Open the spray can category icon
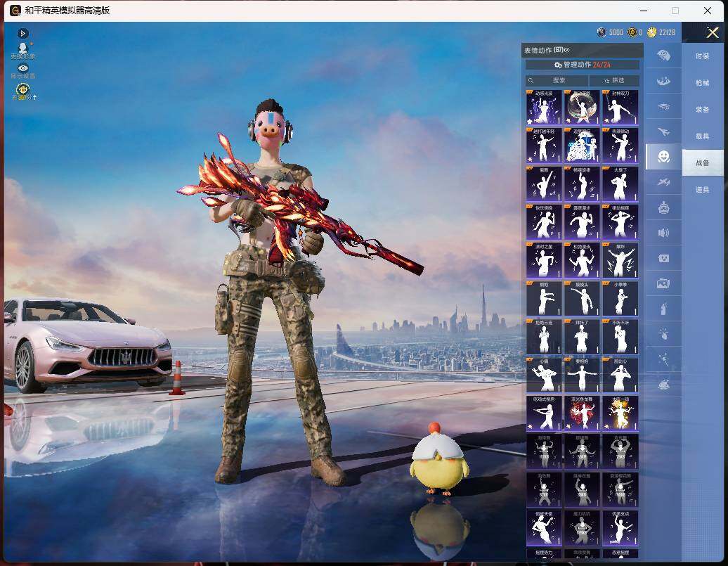The height and width of the screenshot is (566, 728). [x=663, y=309]
